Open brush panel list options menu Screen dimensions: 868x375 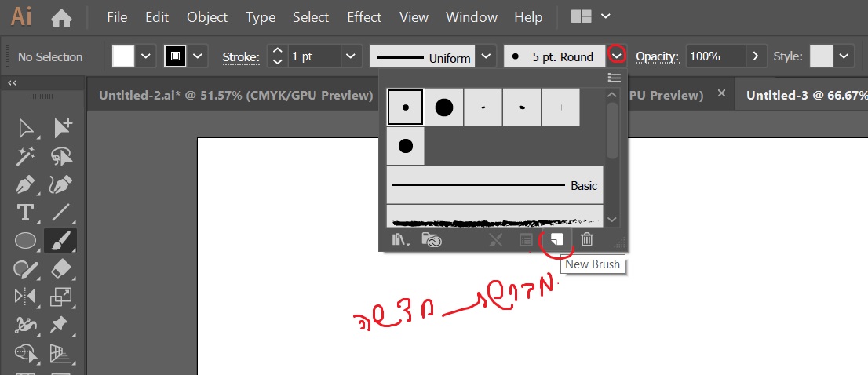615,78
